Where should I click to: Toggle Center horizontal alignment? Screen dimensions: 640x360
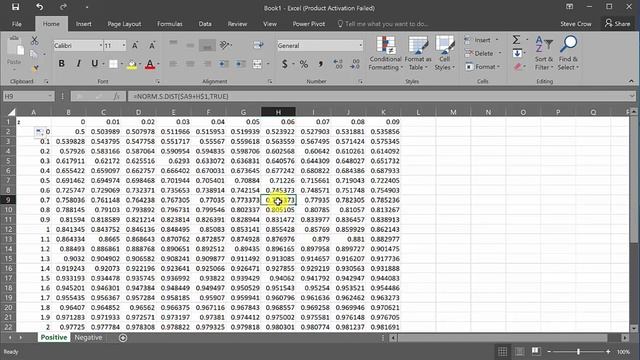(190, 64)
